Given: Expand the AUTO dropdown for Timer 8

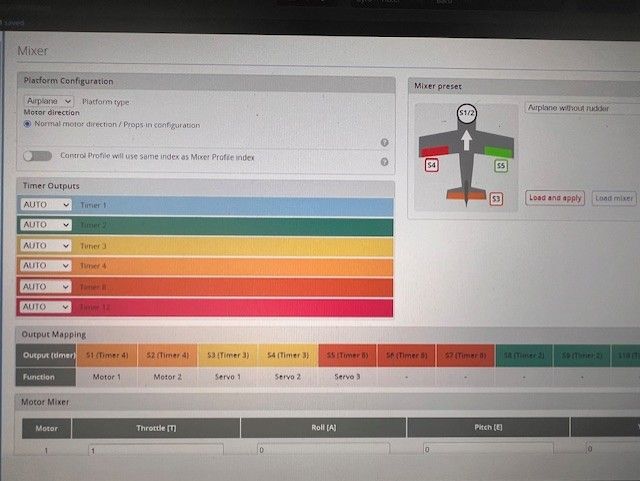Looking at the screenshot, I should tap(46, 286).
